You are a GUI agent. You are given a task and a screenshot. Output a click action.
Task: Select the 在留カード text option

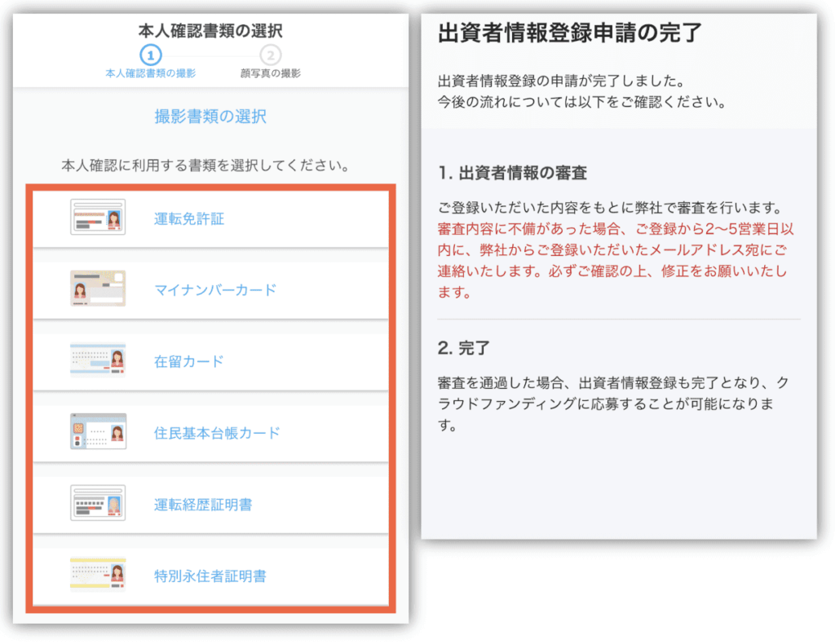pos(189,362)
